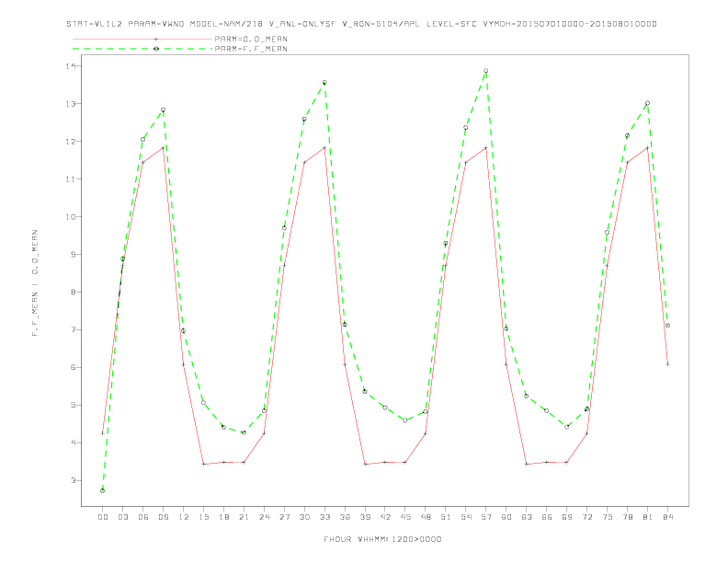The height and width of the screenshot is (563, 728).
Task: Click green F.F_MEAN circle marker at hour 57 peak
Action: tap(486, 71)
